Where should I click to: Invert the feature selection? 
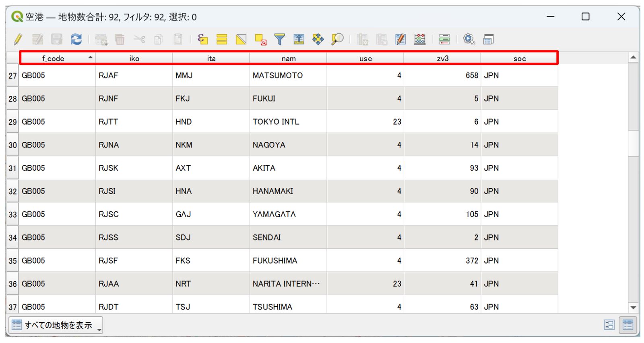pos(241,39)
